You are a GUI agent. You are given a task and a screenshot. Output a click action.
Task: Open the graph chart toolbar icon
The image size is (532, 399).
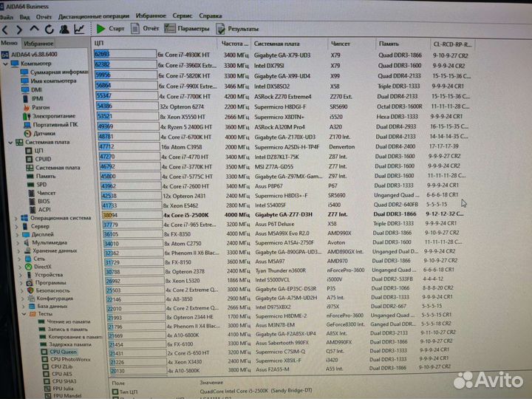point(79,29)
